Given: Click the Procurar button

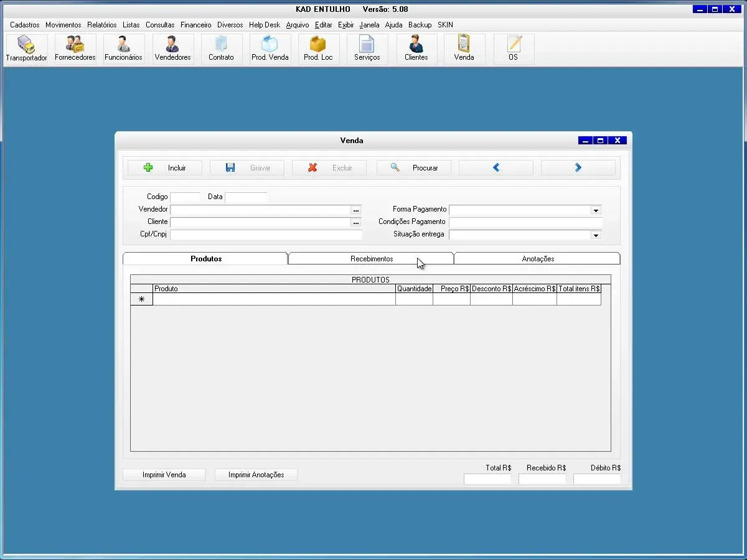Looking at the screenshot, I should pyautogui.click(x=414, y=168).
